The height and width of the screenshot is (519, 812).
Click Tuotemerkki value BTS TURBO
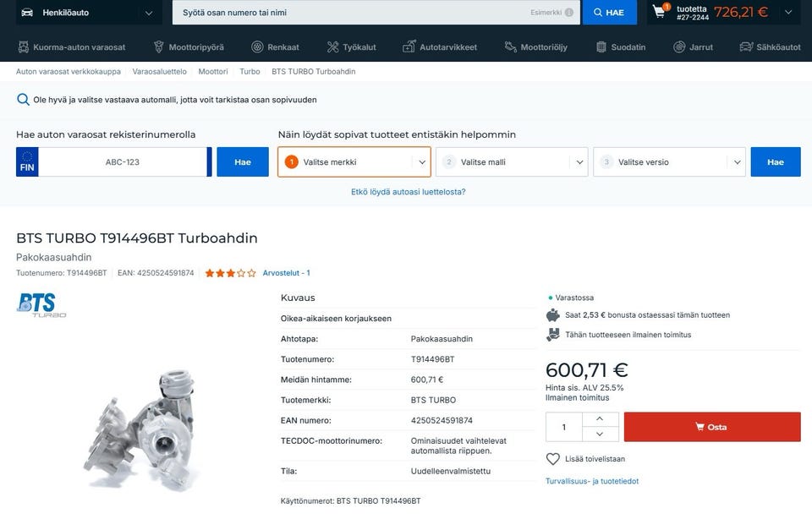pyautogui.click(x=433, y=400)
